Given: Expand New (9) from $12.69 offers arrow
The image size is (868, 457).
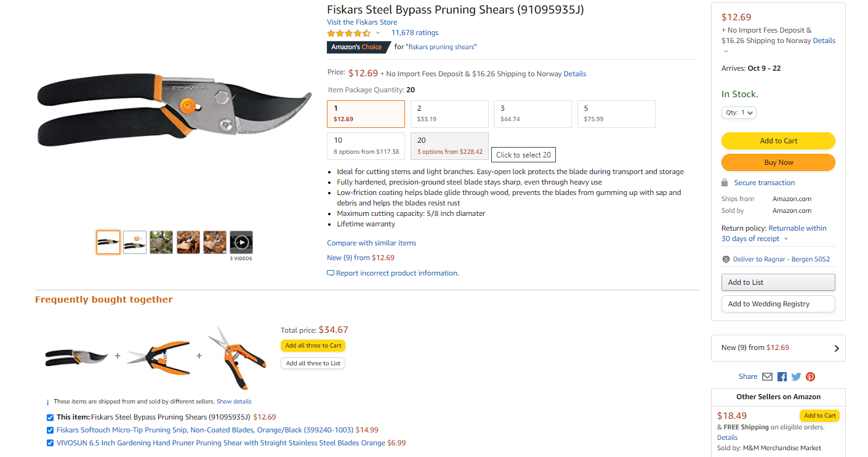Looking at the screenshot, I should (x=836, y=348).
